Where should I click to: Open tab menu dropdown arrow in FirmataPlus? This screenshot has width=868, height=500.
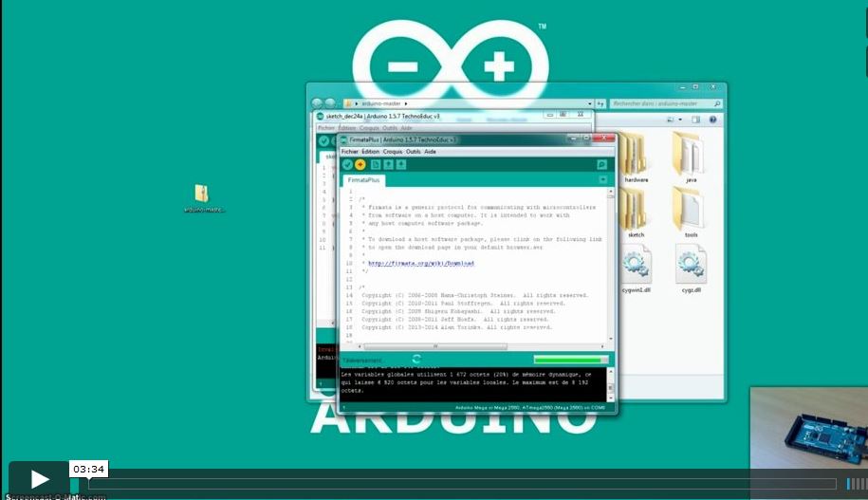pyautogui.click(x=602, y=179)
